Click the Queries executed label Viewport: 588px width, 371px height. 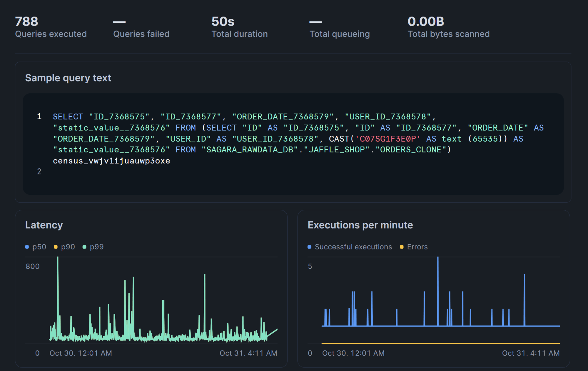pyautogui.click(x=51, y=34)
